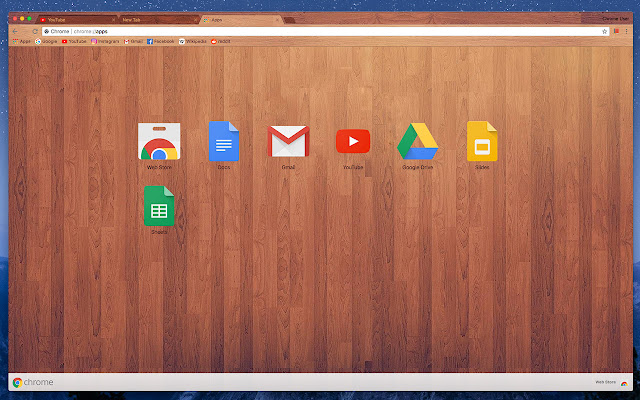
Task: Click the address bar showing chrome://apps
Action: 325,31
